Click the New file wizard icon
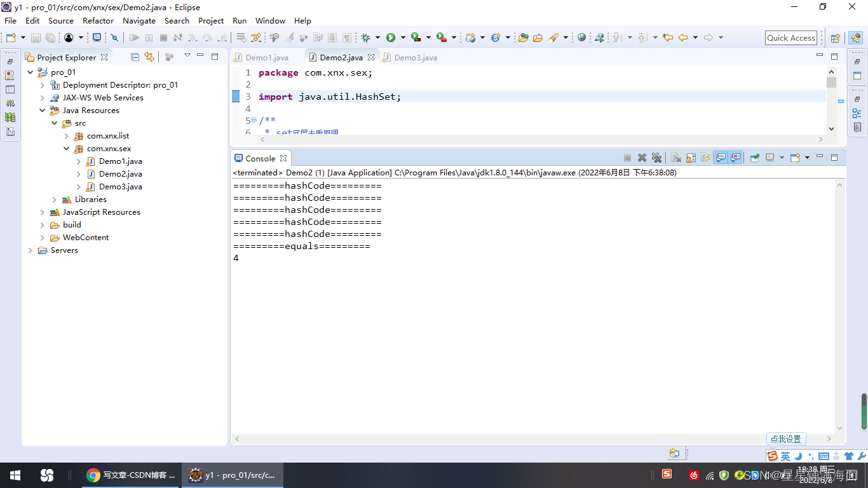Screen dimensions: 868x488 point(11,37)
